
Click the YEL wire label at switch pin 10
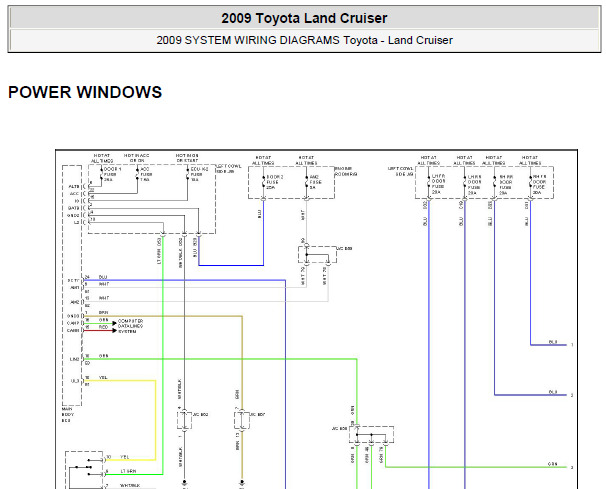[x=124, y=457]
